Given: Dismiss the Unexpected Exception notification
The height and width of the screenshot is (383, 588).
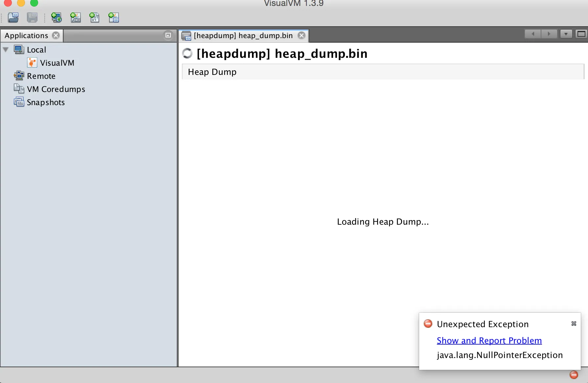Looking at the screenshot, I should (x=574, y=324).
